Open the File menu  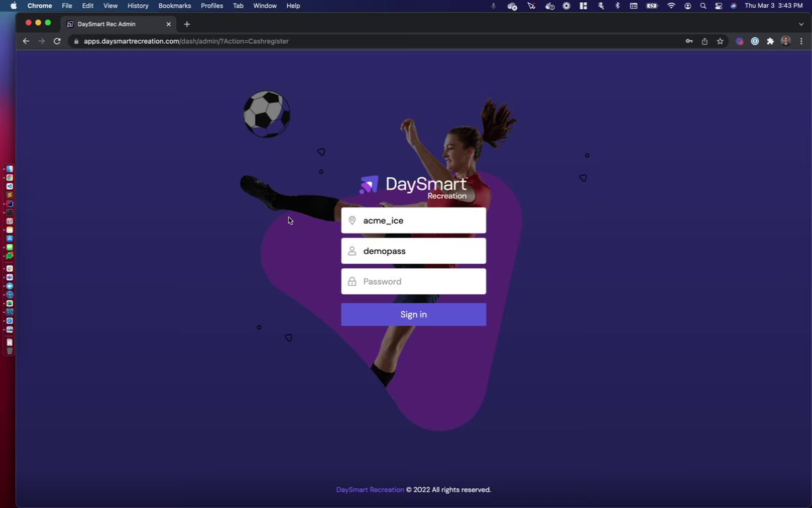[67, 6]
